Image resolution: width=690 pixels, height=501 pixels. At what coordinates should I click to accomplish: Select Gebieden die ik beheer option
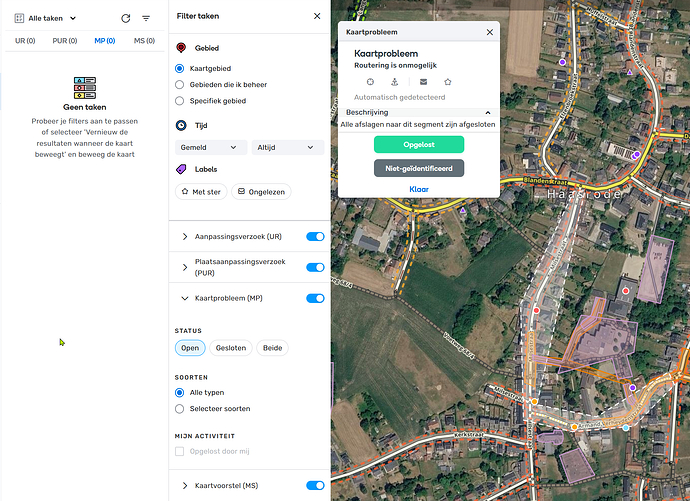click(180, 84)
